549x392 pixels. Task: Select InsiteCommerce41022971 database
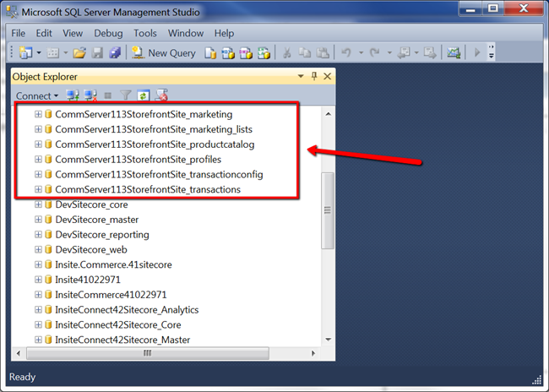(x=111, y=295)
